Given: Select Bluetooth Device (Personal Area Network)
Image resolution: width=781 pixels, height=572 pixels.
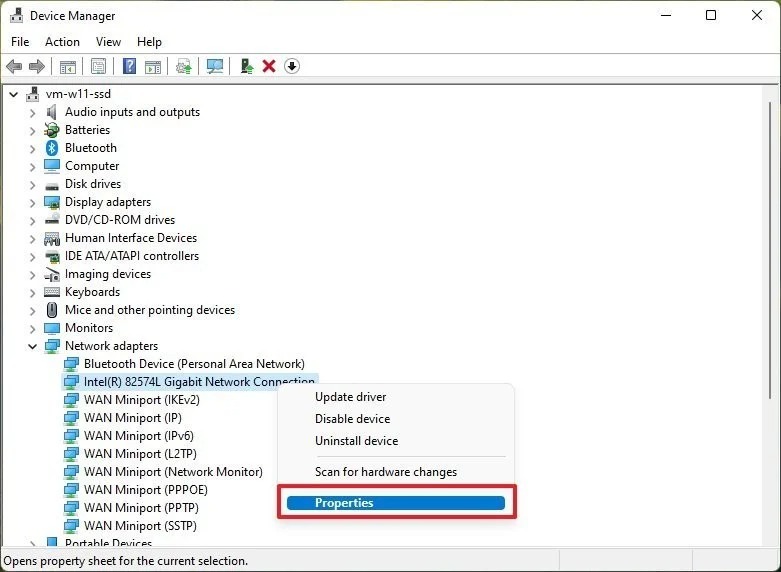Looking at the screenshot, I should click(194, 364).
